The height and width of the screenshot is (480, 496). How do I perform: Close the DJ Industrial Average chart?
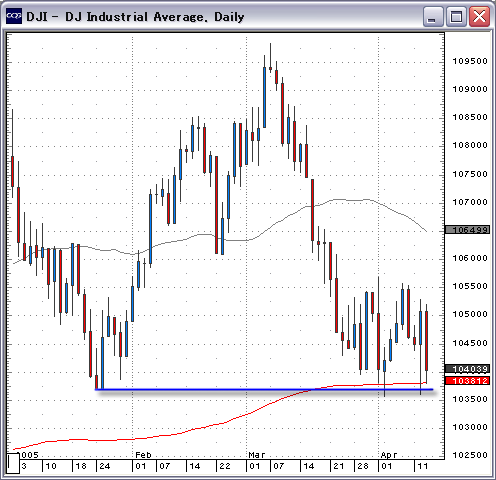479,17
